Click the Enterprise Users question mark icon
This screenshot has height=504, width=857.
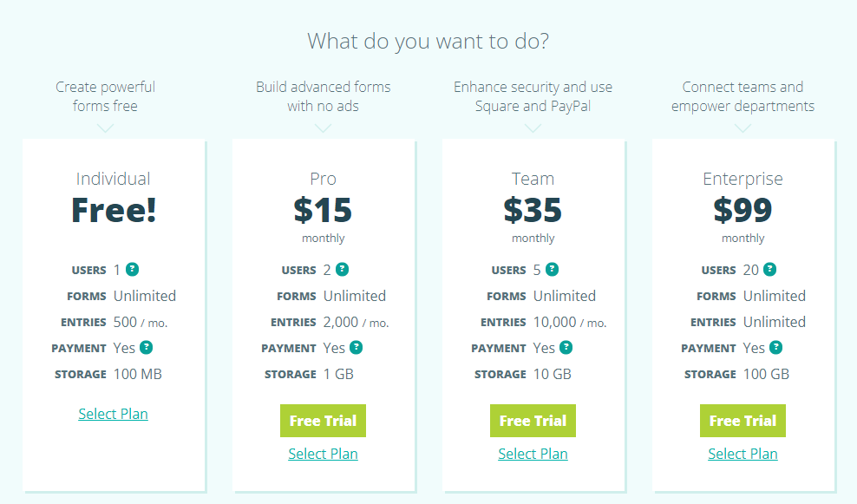click(x=769, y=269)
